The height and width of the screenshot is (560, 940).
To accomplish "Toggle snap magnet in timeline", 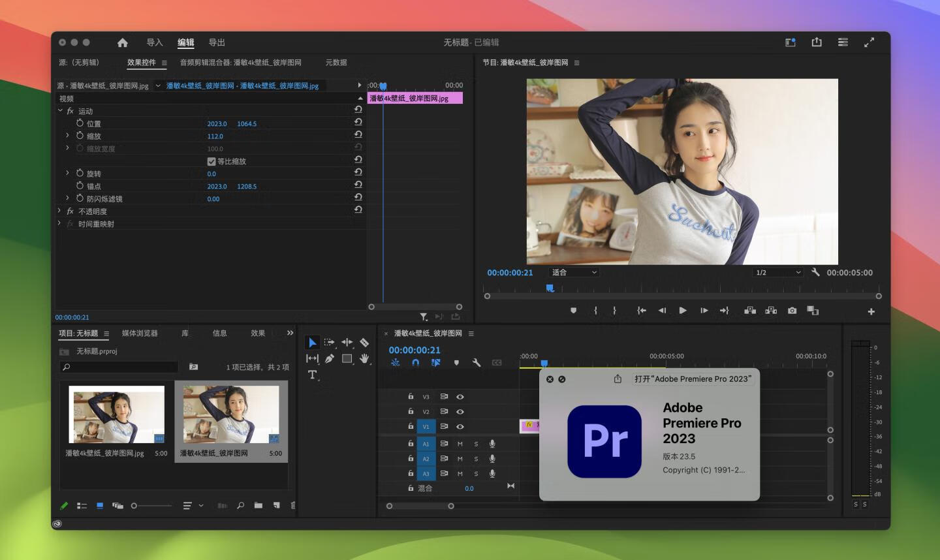I will click(416, 362).
